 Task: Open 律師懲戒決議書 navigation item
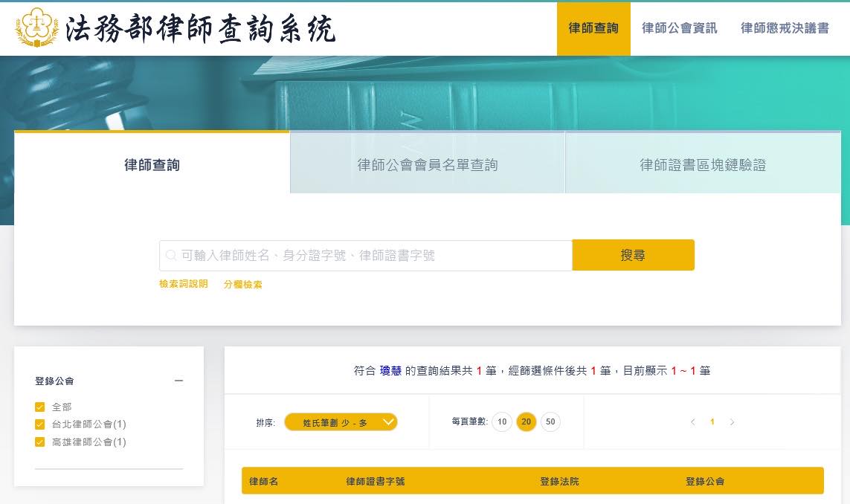[785, 28]
